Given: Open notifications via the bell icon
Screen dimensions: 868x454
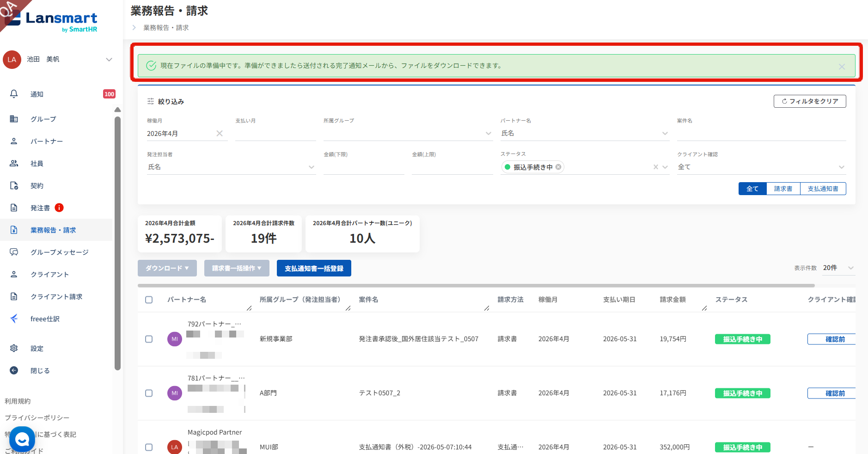Looking at the screenshot, I should [x=14, y=94].
